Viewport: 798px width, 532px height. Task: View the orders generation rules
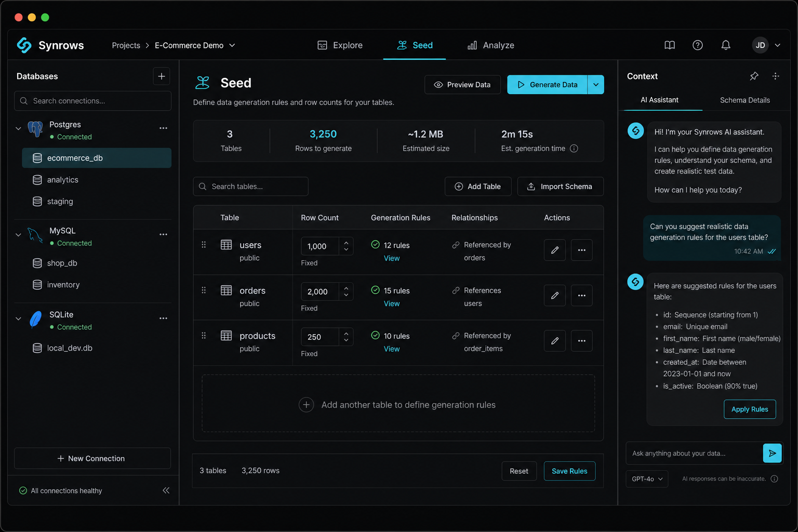pos(392,304)
